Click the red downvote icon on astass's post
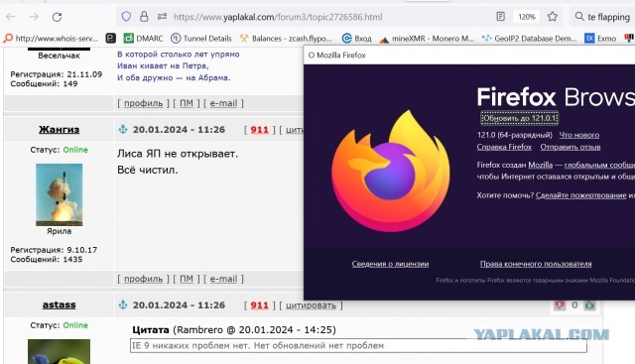This screenshot has height=364, width=635. pos(560,304)
